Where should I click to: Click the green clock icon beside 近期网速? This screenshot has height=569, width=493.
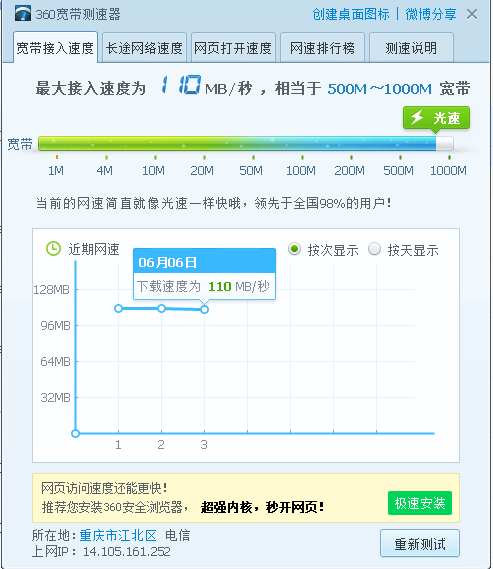tap(53, 249)
